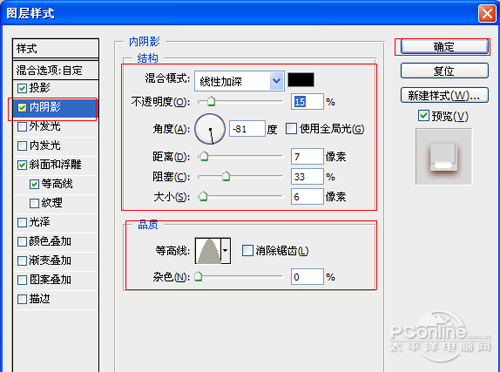The image size is (500, 372).
Task: Enable the 渐变叠加 (Gradient Overlay) checkbox
Action: 22,261
